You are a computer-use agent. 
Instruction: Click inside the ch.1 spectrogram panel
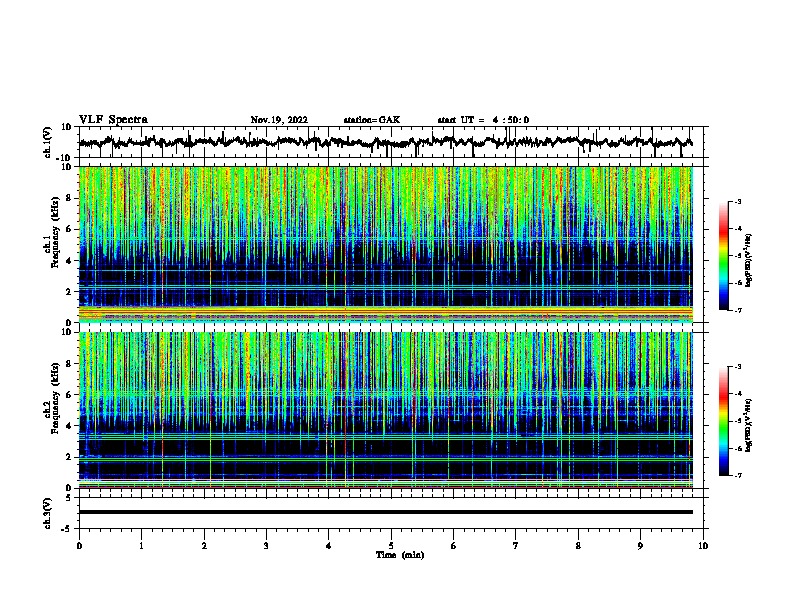(x=385, y=244)
